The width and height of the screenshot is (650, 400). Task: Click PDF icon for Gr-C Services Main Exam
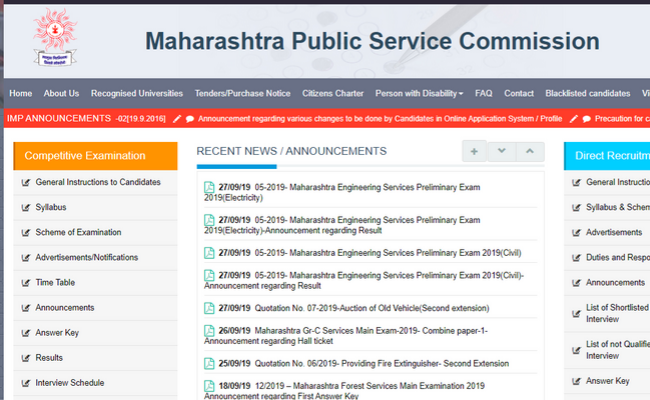(x=209, y=329)
